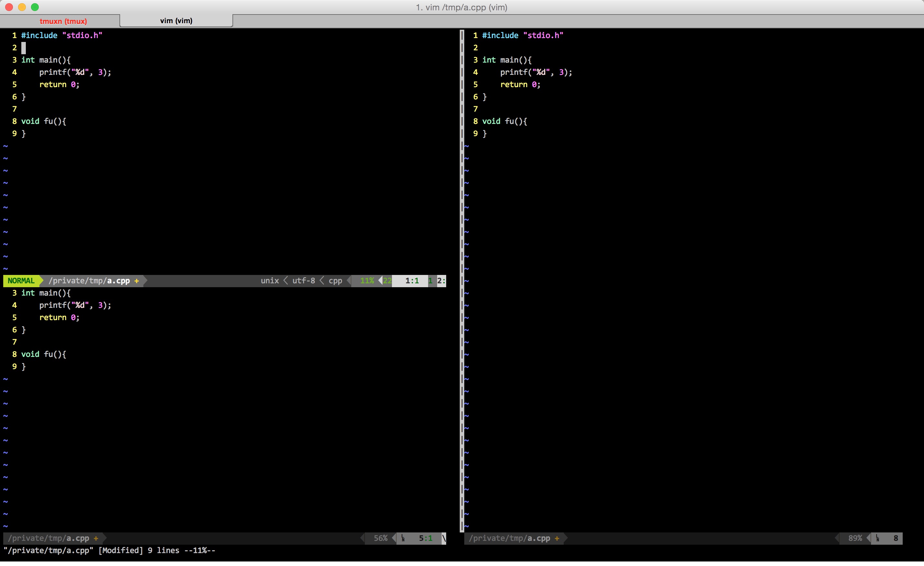Screen dimensions: 924x566
Task: Toggle the + modified flag beside a.cpp
Action: click(x=137, y=281)
